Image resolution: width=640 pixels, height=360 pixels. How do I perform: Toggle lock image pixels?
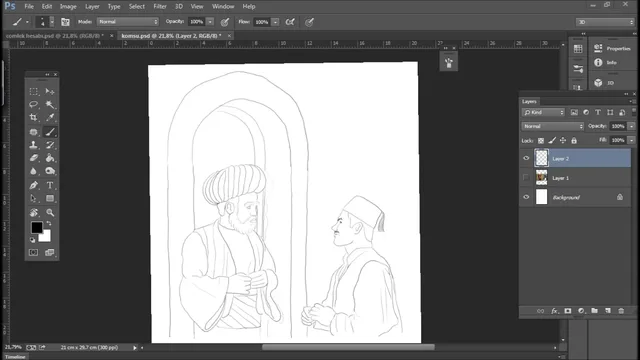coord(552,140)
